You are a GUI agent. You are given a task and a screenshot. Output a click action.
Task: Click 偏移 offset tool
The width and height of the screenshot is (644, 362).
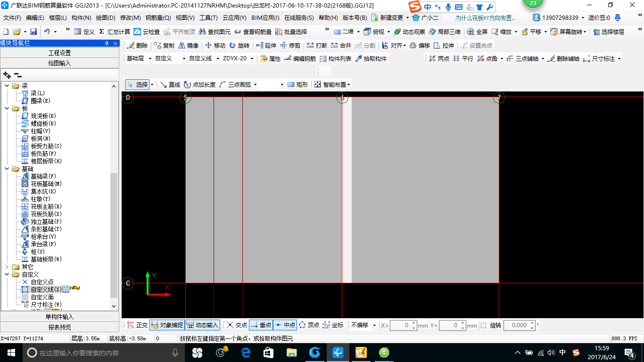(x=420, y=45)
